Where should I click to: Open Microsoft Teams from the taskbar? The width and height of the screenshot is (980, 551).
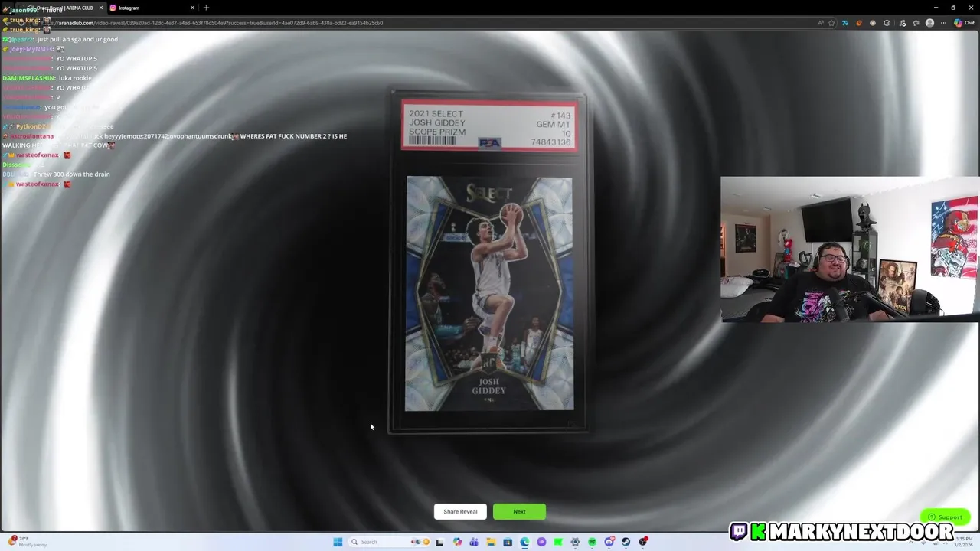point(474,542)
